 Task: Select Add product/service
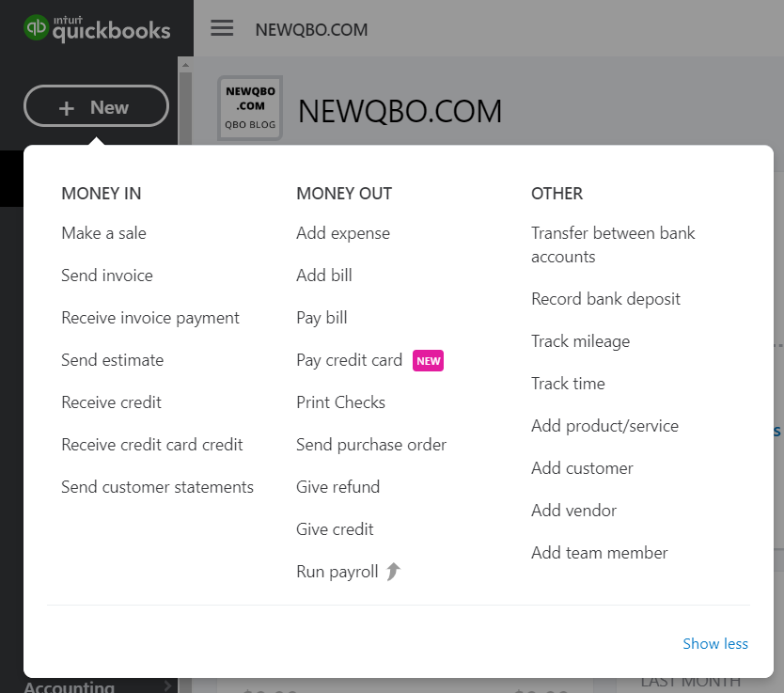click(x=604, y=426)
